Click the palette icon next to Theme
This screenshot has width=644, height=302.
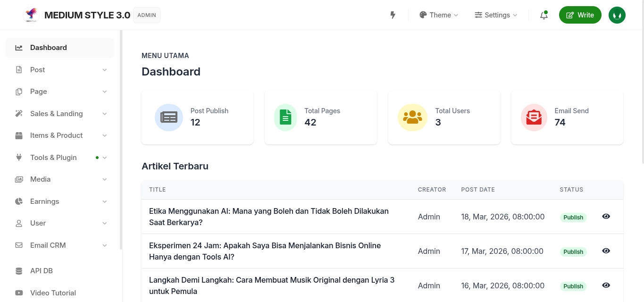423,15
